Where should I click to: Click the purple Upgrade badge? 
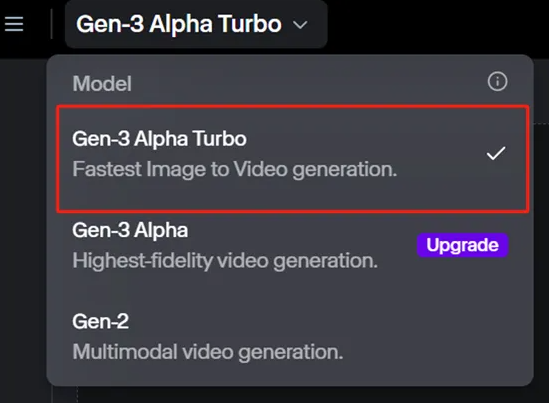pyautogui.click(x=462, y=245)
